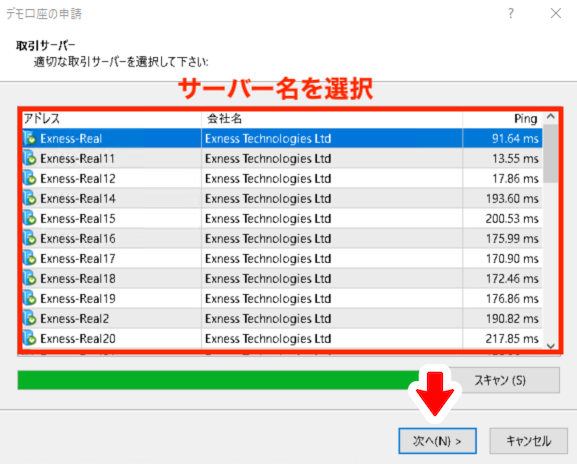Viewport: 577px width, 464px height.
Task: Click the 176.86 ms ping value
Action: (x=512, y=298)
